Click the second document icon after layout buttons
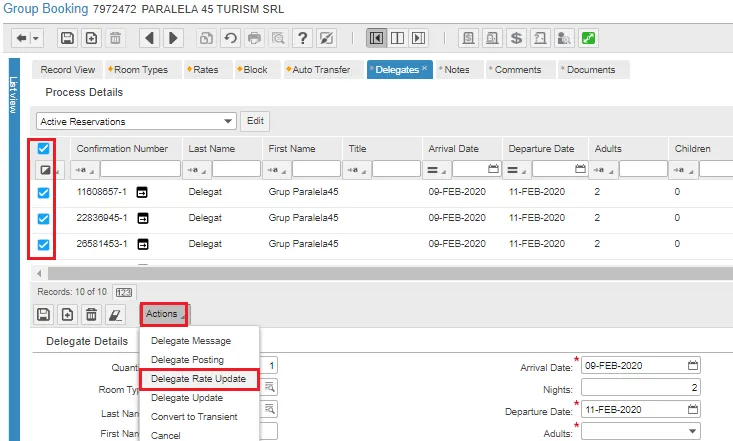 pos(492,38)
